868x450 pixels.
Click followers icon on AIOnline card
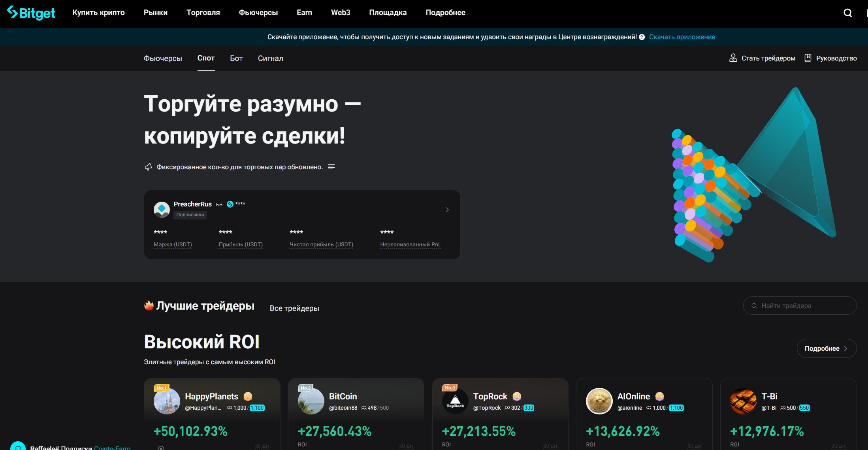coord(649,408)
